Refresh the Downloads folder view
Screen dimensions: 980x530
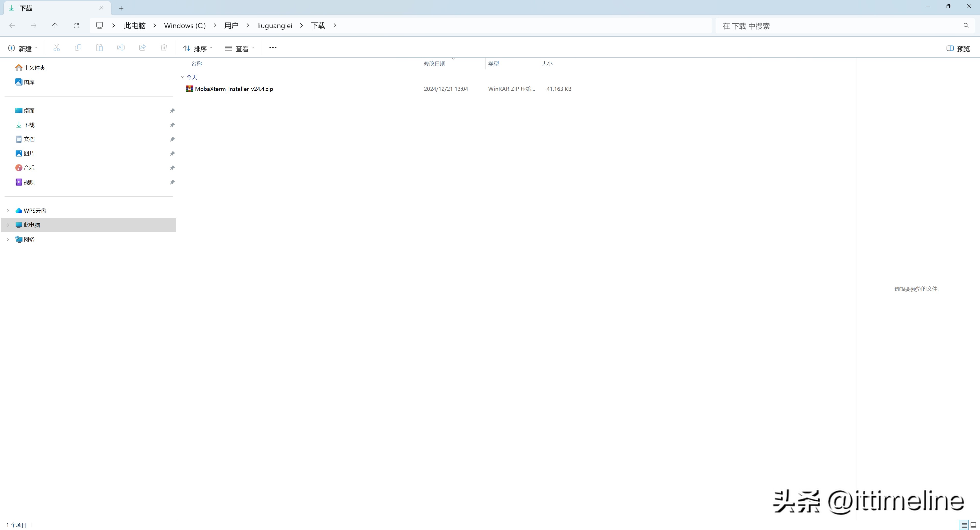point(77,26)
